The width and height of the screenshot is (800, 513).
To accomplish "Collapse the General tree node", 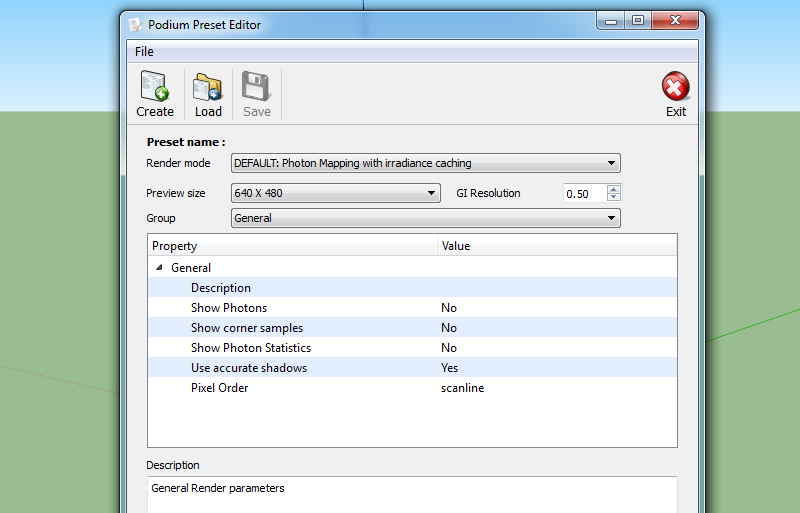I will [x=159, y=267].
